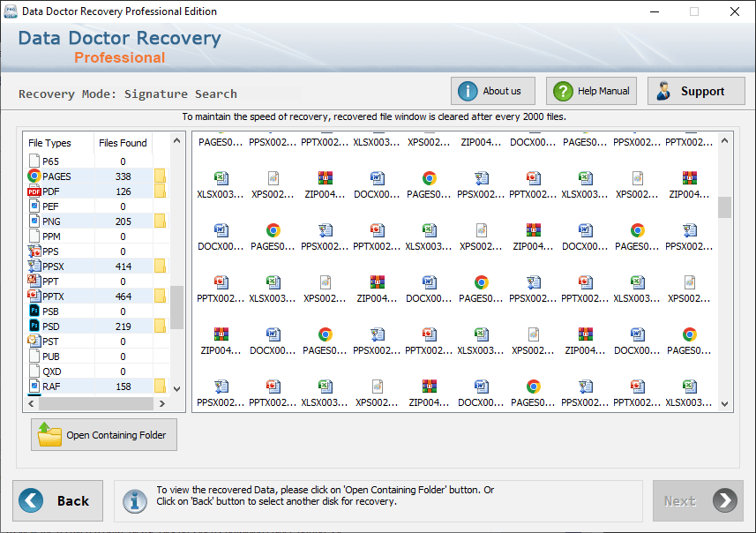
Task: Click recovered files pane scroll down arrow
Action: [x=724, y=404]
